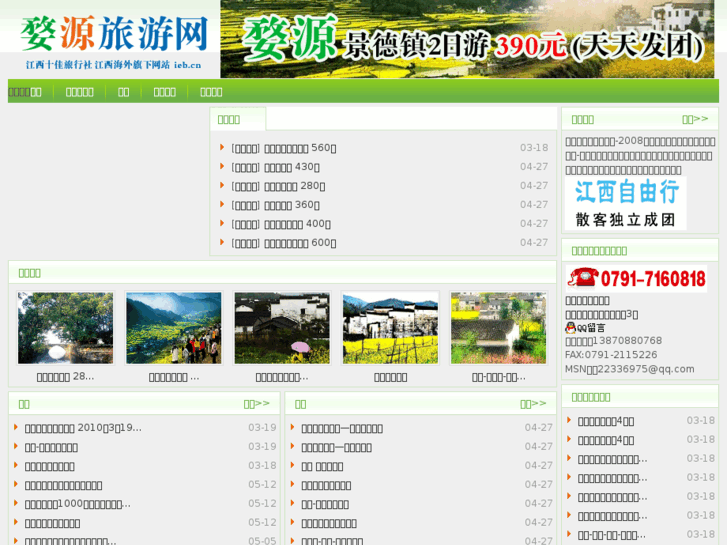Click the orange arrow bullet beside the 600 listing
Screen dimensions: 727x545
point(222,242)
